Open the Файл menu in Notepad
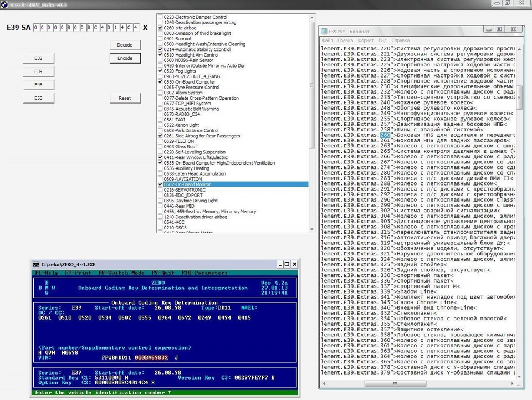532x400 pixels. (x=327, y=40)
